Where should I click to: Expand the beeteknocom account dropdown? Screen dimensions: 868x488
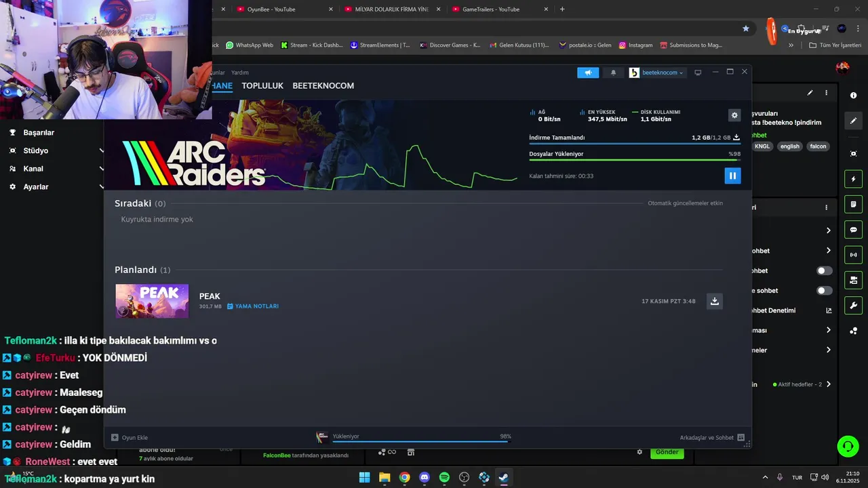(x=657, y=73)
